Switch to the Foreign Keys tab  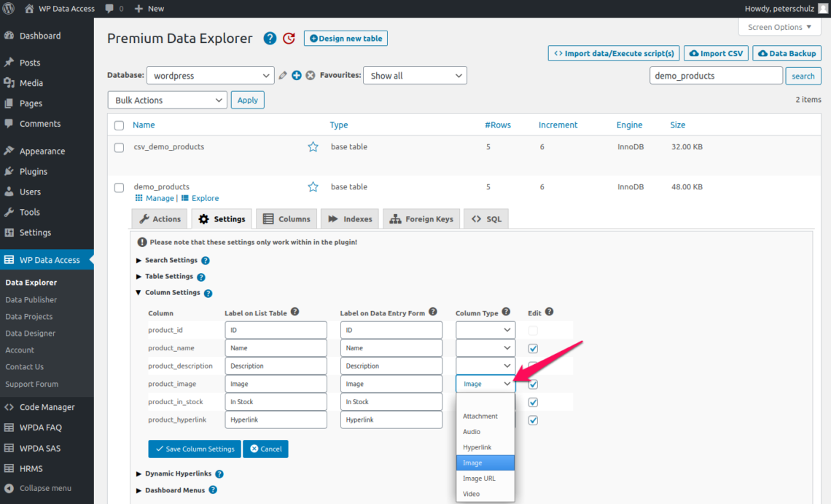tap(421, 219)
